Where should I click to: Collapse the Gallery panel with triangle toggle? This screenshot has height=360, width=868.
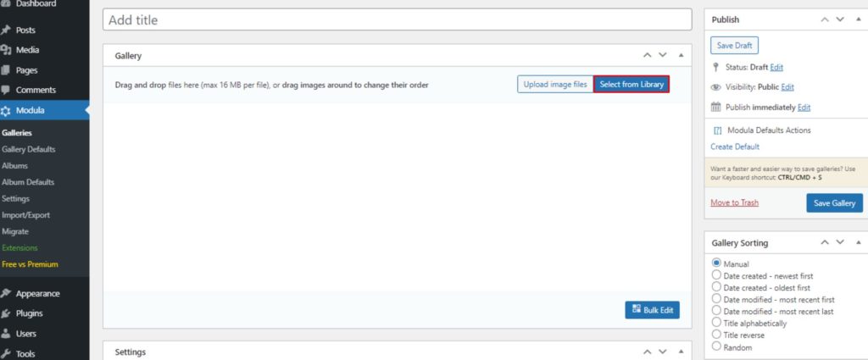pyautogui.click(x=680, y=55)
